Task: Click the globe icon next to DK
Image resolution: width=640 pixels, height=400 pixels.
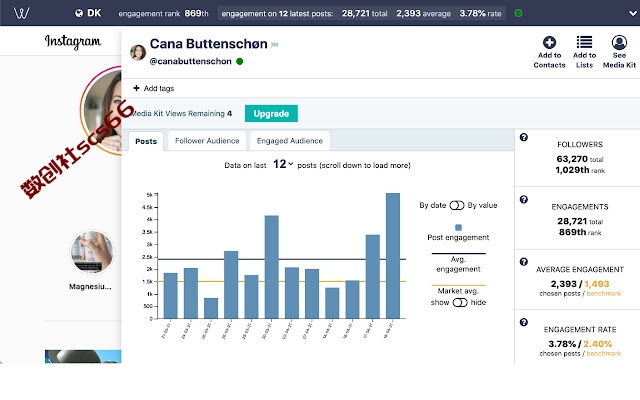Action: tap(79, 13)
